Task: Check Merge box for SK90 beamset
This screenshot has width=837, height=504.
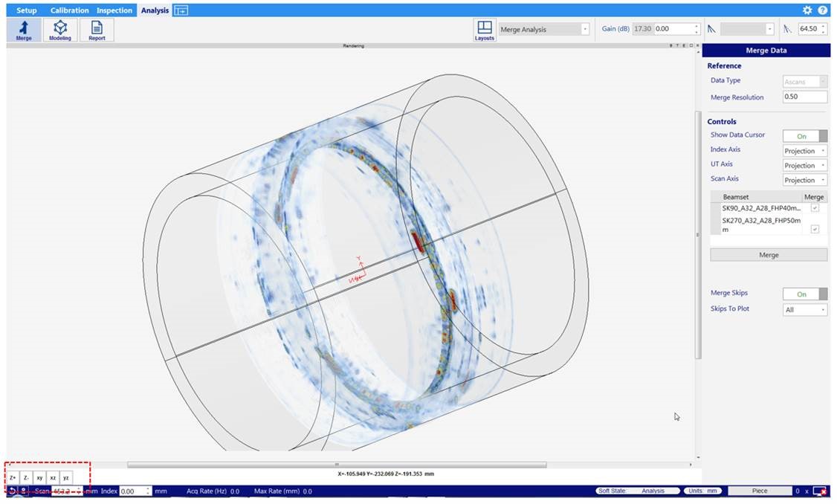Action: pos(815,209)
